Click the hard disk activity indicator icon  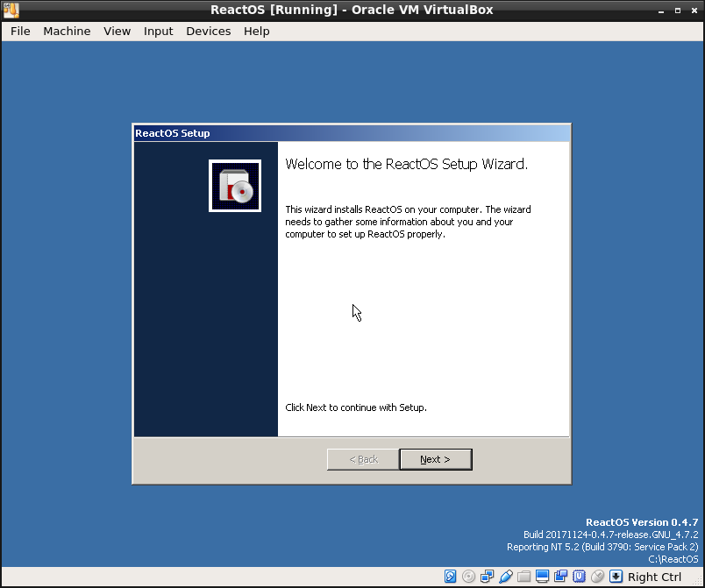tap(450, 577)
